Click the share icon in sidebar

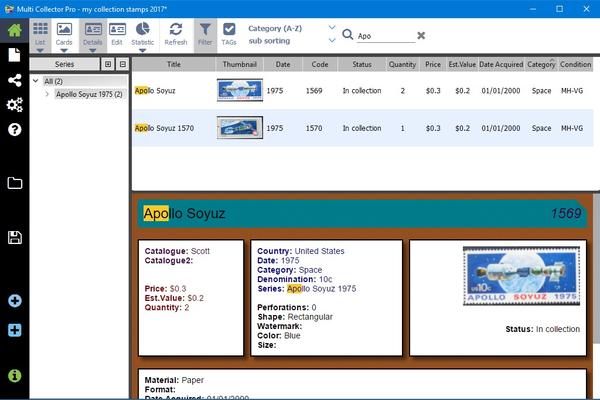(x=15, y=80)
